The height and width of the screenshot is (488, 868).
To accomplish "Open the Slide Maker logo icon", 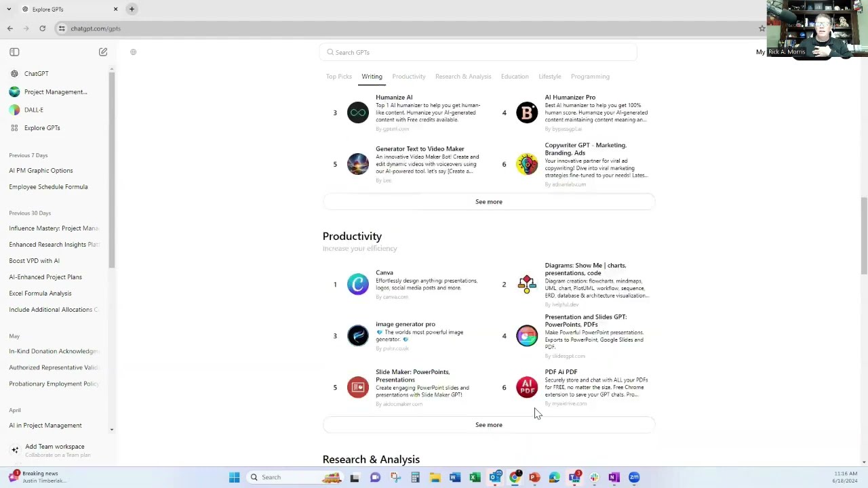I will click(x=357, y=387).
